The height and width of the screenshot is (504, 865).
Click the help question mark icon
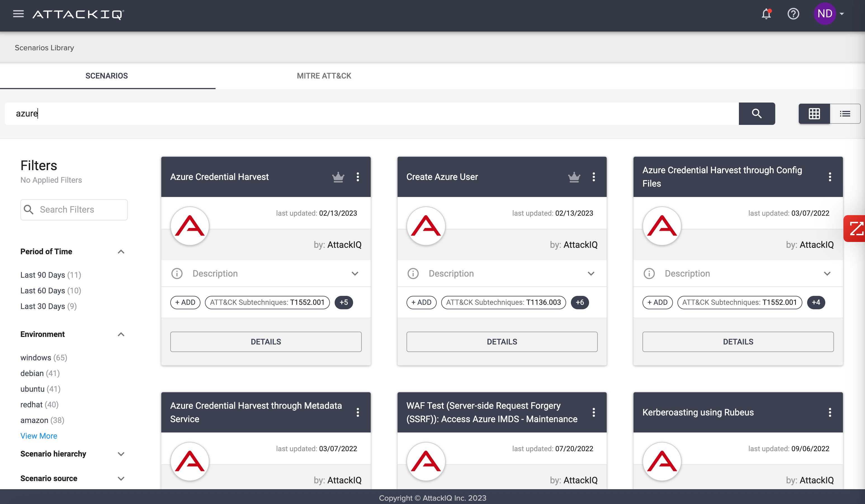point(793,14)
